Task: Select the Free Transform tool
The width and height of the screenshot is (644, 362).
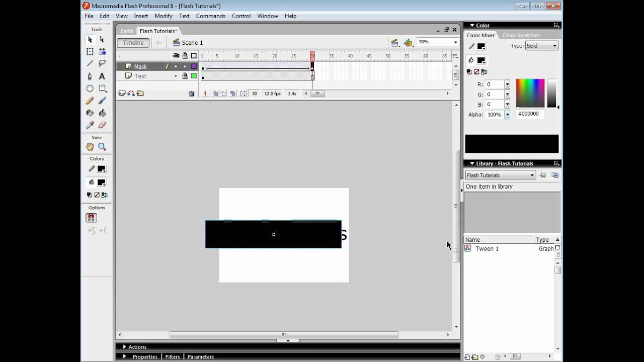Action: coord(90,51)
